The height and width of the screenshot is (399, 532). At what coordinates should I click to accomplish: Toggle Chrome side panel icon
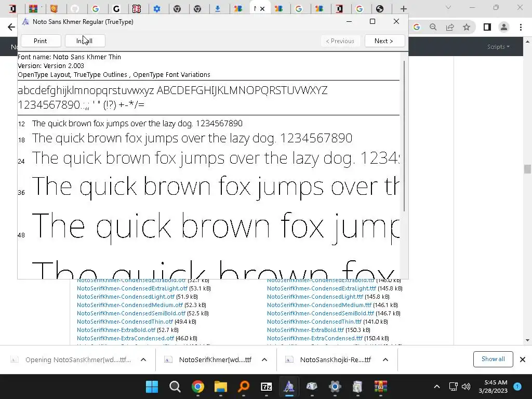pyautogui.click(x=487, y=27)
